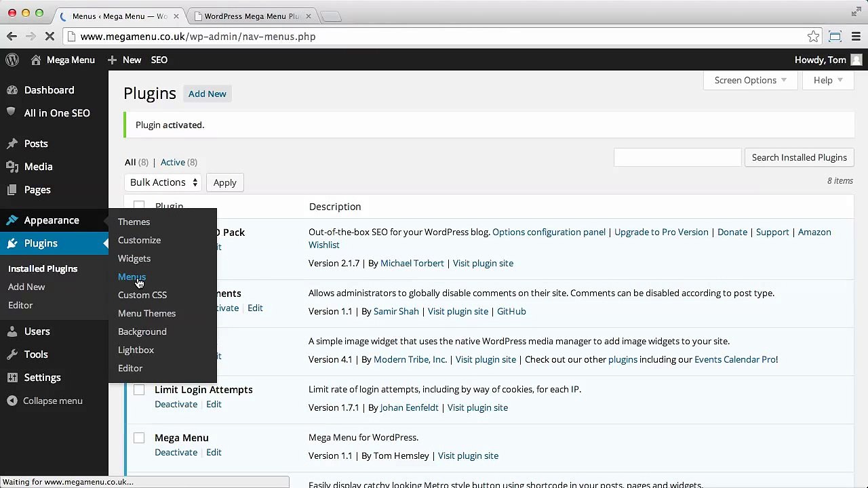868x488 pixels.
Task: Select Custom CSS in Appearance flyout
Action: pyautogui.click(x=142, y=295)
